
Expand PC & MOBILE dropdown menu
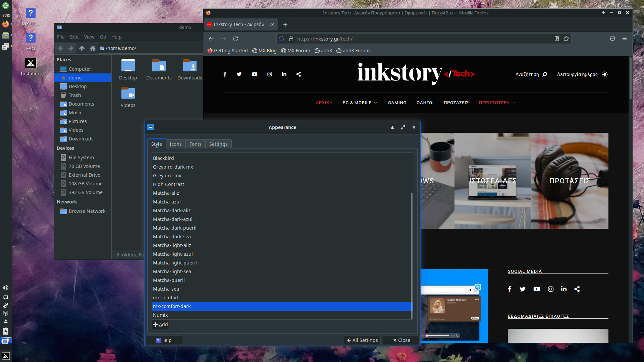click(x=360, y=103)
